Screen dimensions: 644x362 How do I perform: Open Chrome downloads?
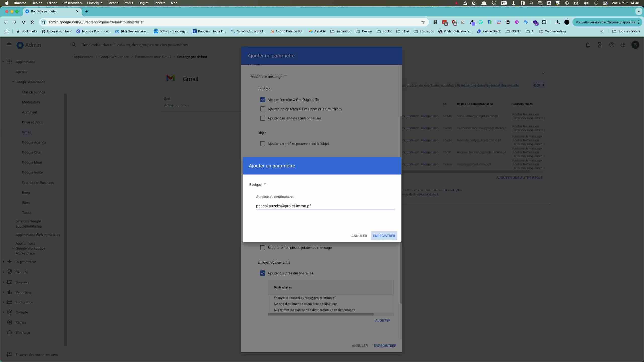tap(558, 22)
